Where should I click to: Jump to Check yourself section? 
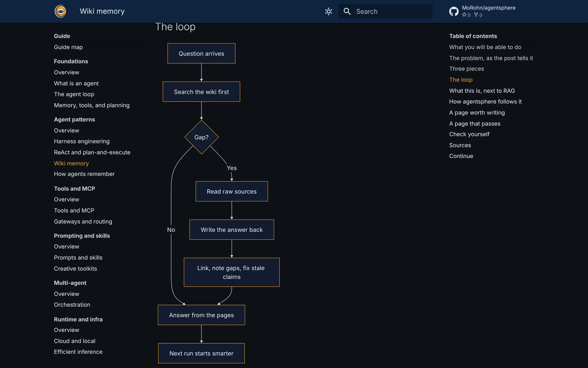[x=469, y=134]
